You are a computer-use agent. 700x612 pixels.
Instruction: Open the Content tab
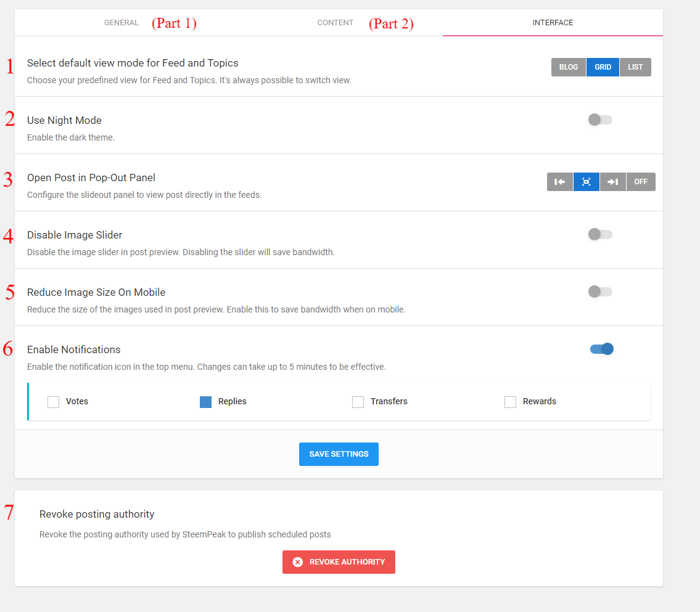(336, 23)
